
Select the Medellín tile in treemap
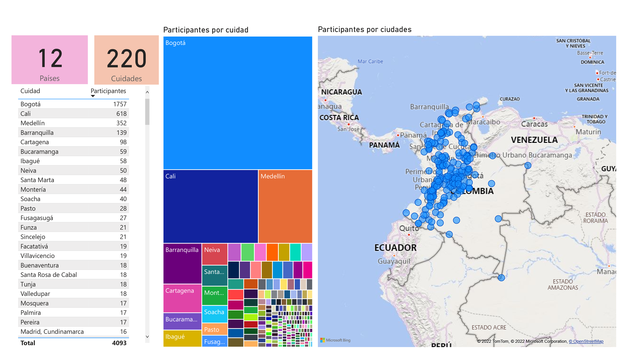pyautogui.click(x=285, y=206)
